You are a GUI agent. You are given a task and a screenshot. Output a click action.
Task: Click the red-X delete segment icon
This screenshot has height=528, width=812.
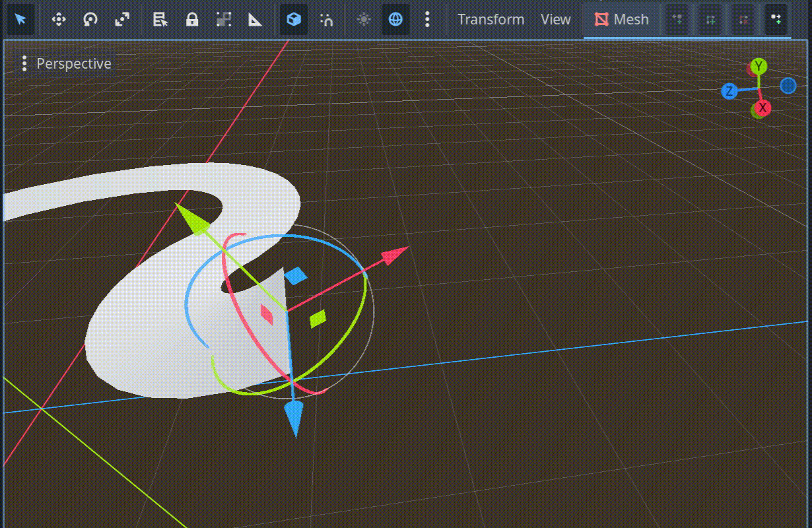(x=743, y=19)
